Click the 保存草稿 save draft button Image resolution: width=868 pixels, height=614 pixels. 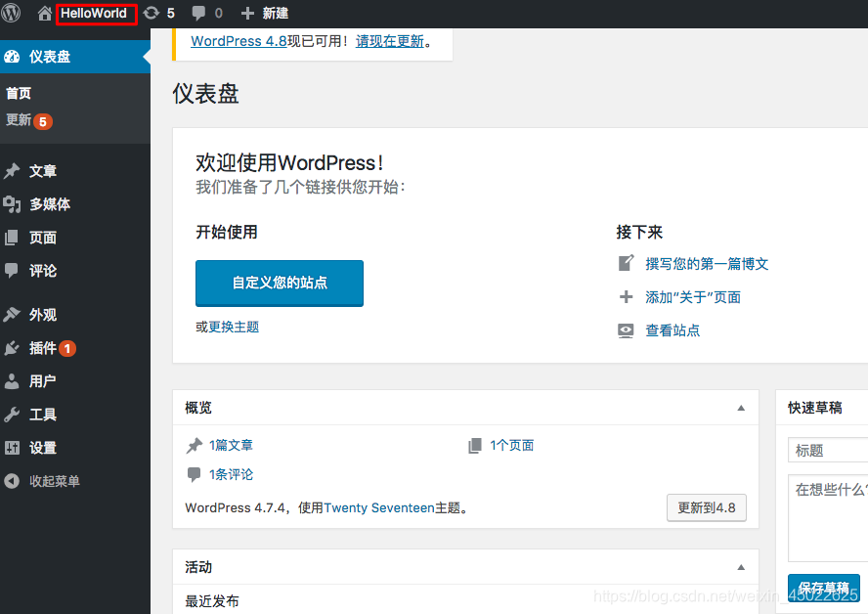click(x=824, y=588)
